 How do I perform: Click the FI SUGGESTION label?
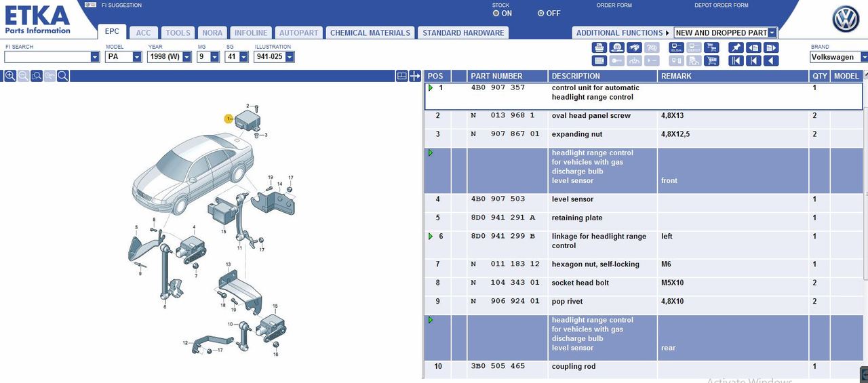(121, 5)
